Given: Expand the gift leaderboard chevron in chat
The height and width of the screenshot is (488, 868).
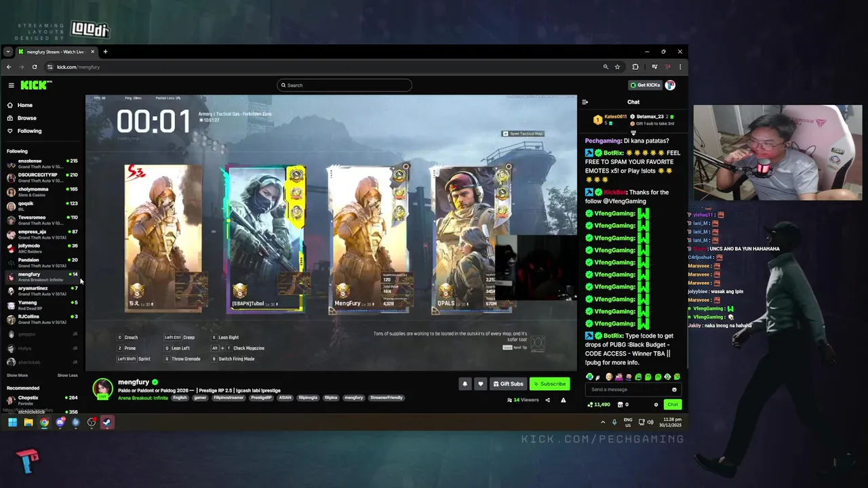Looking at the screenshot, I should 633,133.
